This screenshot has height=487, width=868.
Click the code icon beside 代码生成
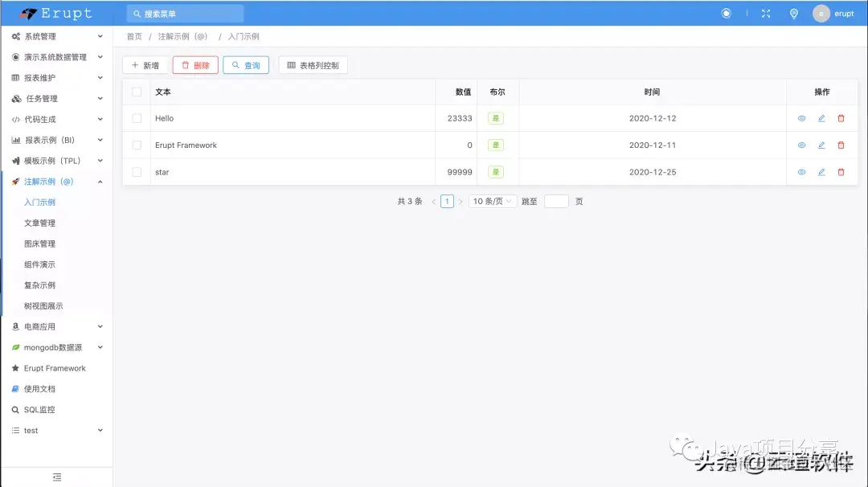pos(15,120)
